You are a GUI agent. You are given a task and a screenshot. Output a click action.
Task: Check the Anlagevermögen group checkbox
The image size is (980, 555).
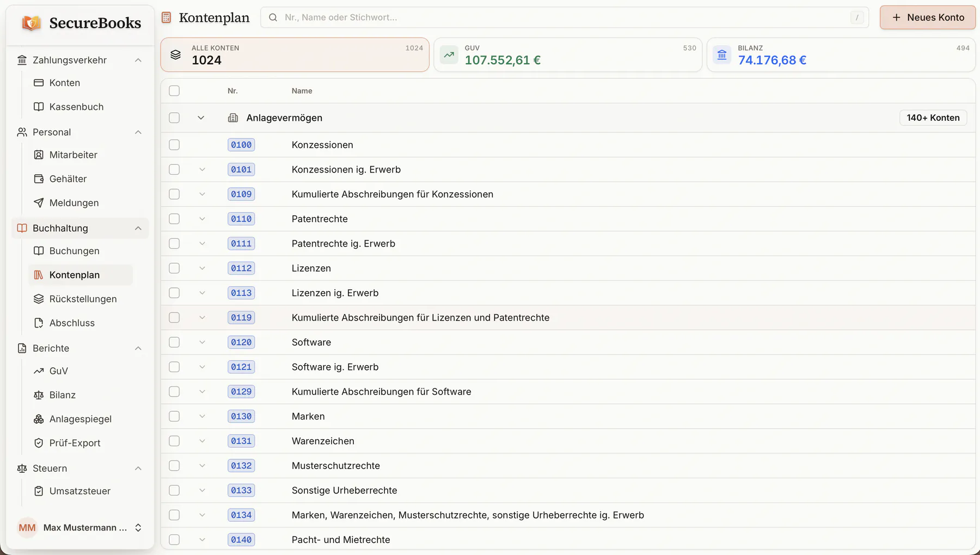[174, 118]
